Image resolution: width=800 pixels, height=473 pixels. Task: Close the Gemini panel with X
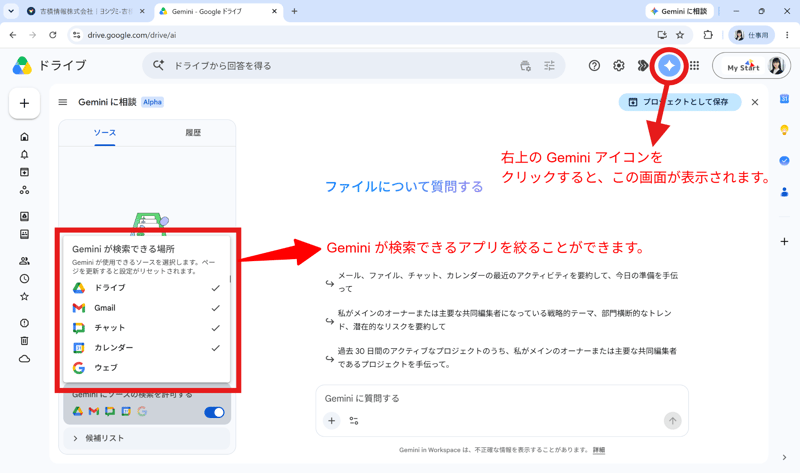tap(755, 102)
